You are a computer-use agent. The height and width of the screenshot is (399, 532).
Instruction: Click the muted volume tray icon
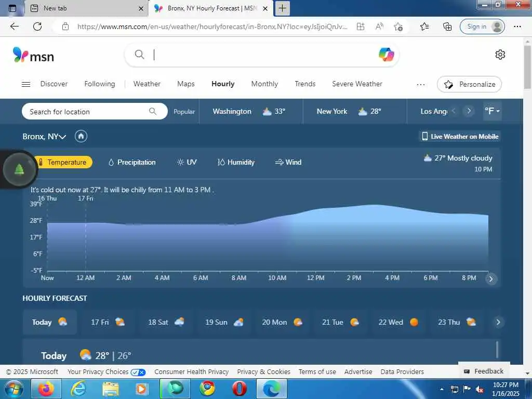(480, 389)
